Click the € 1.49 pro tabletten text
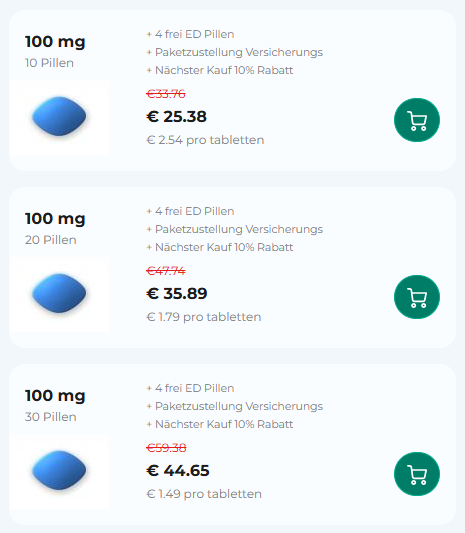465x533 pixels. point(204,494)
